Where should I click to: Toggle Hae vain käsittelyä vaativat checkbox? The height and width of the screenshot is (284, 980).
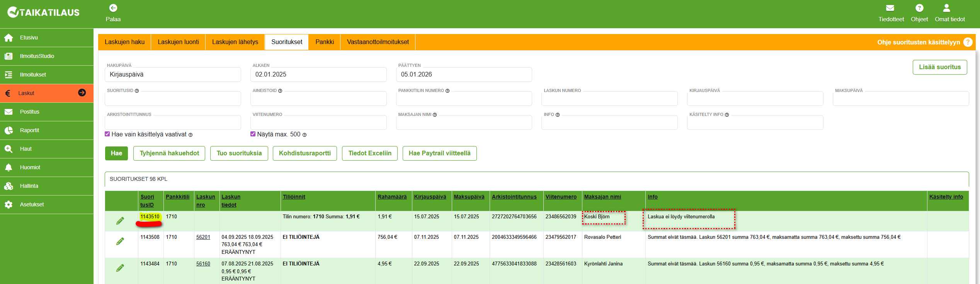[107, 134]
